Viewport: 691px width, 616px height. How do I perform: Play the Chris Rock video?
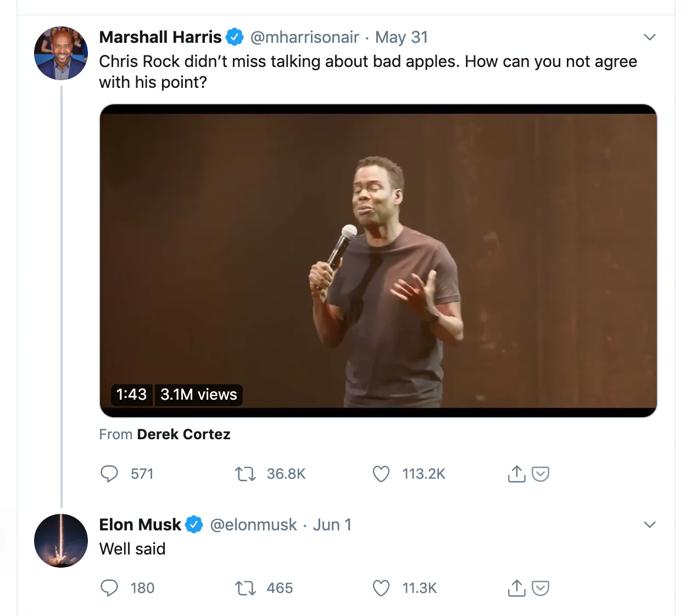tap(378, 261)
